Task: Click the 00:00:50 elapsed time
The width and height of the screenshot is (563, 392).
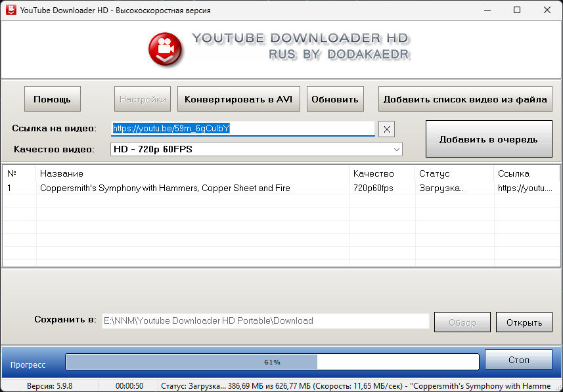Action: [x=129, y=386]
